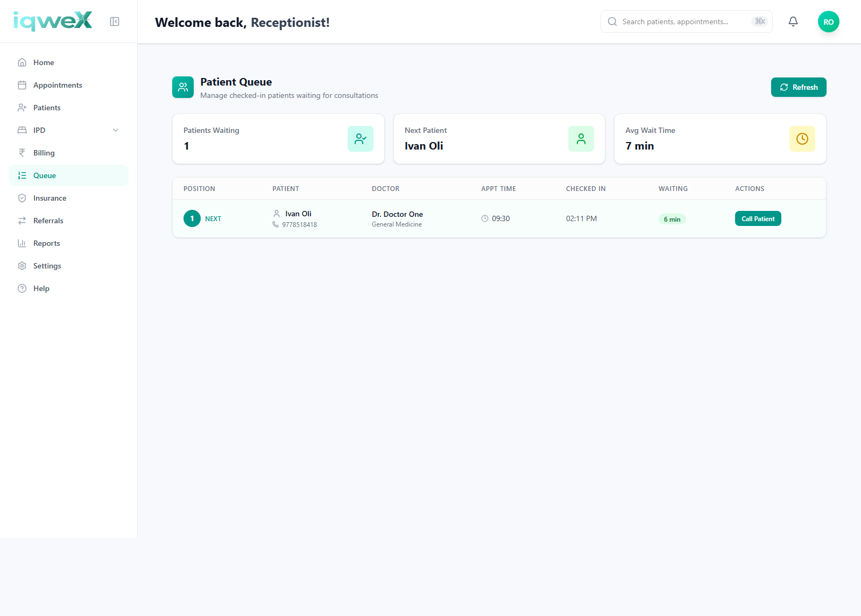The width and height of the screenshot is (861, 616).
Task: Open Appointments section
Action: (x=69, y=85)
